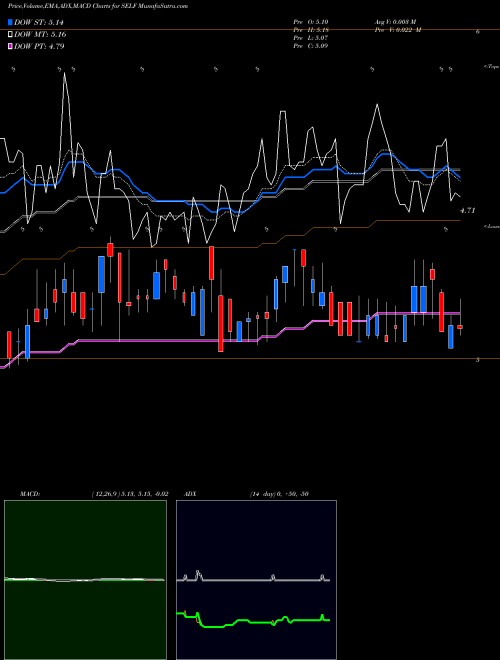Open the ADX indicator panel
Viewport: 500px width, 660px height.
pyautogui.click(x=256, y=580)
